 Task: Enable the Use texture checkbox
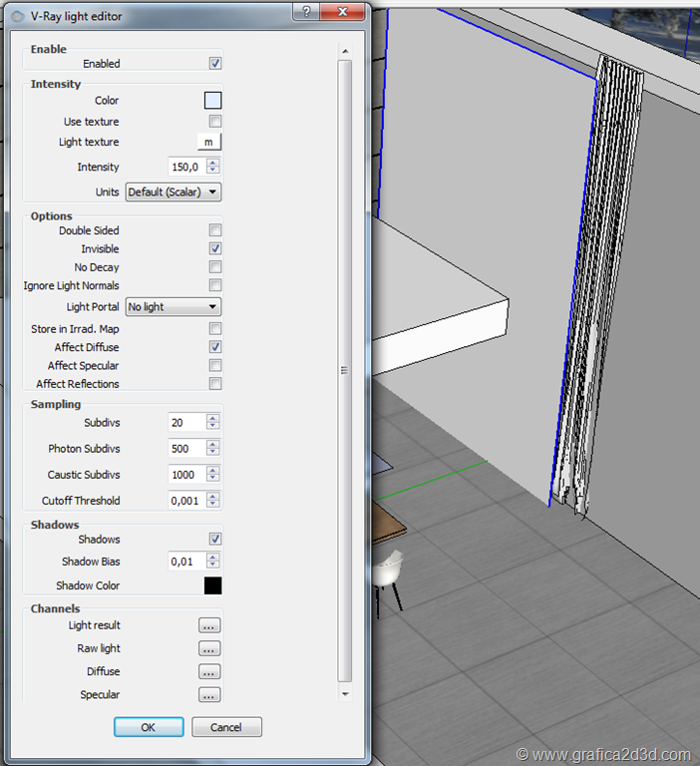pos(215,121)
